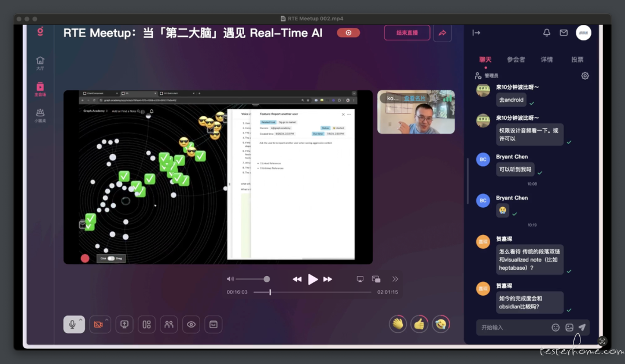Viewport: 625px width, 364px height.
Task: Mute with the player speaker icon
Action: click(x=230, y=279)
